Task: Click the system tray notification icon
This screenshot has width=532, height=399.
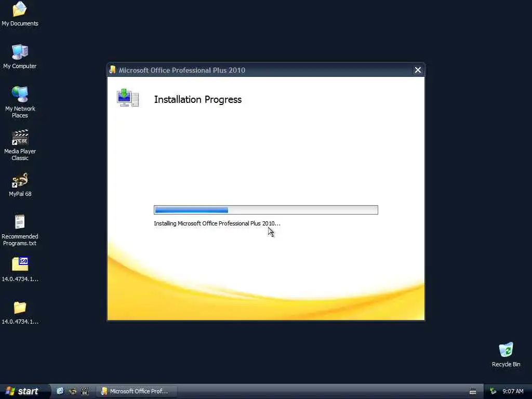Action: point(493,391)
